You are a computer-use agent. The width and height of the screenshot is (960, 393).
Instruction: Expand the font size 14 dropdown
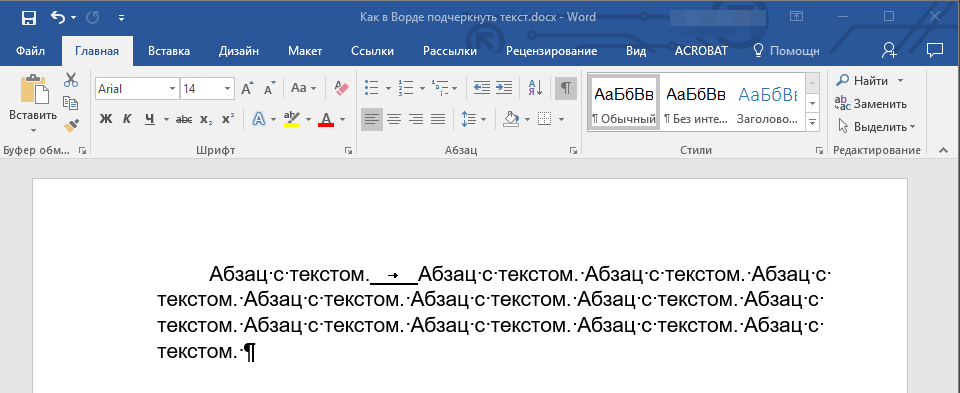(228, 89)
